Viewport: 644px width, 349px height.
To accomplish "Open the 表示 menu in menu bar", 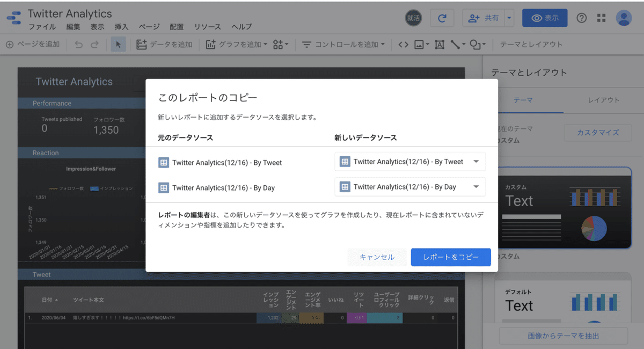I will point(98,27).
